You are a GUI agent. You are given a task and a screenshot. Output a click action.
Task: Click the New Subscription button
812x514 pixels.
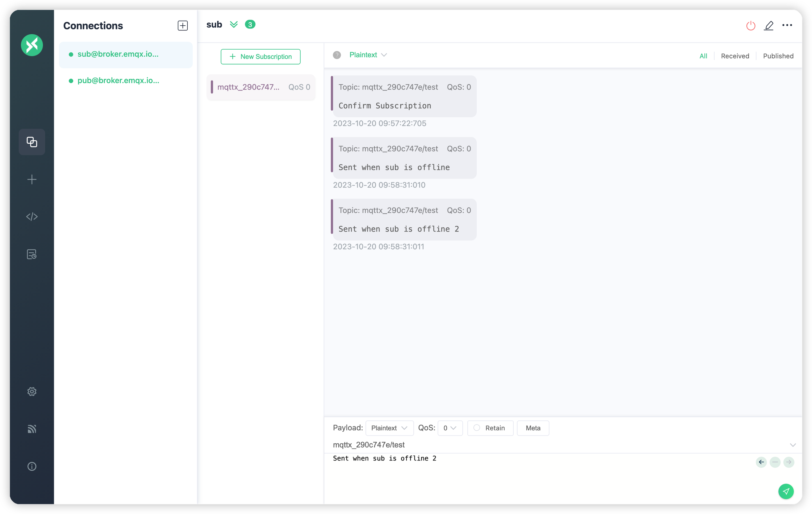click(260, 57)
